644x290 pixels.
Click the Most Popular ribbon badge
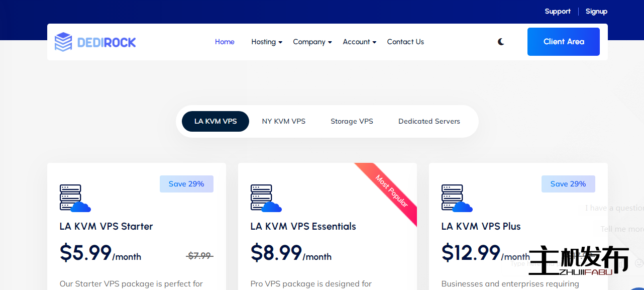(392, 191)
